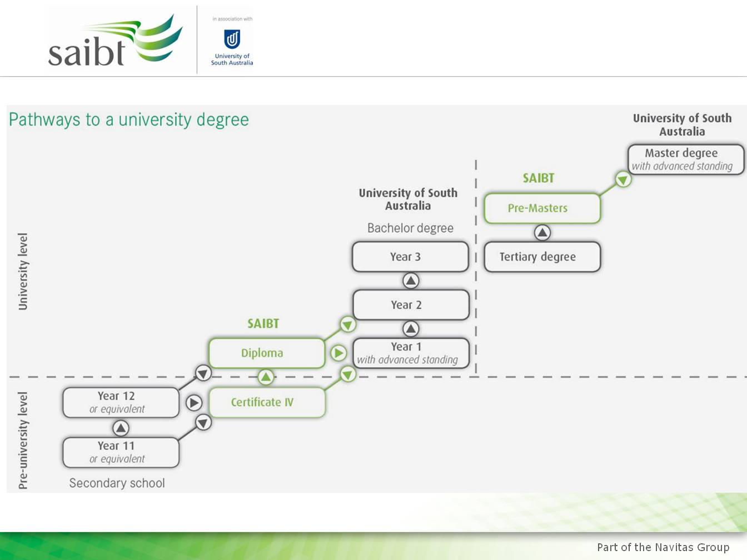The height and width of the screenshot is (560, 747).
Task: Click the right arrow from Year 12 to Certificate IV
Action: (x=194, y=402)
